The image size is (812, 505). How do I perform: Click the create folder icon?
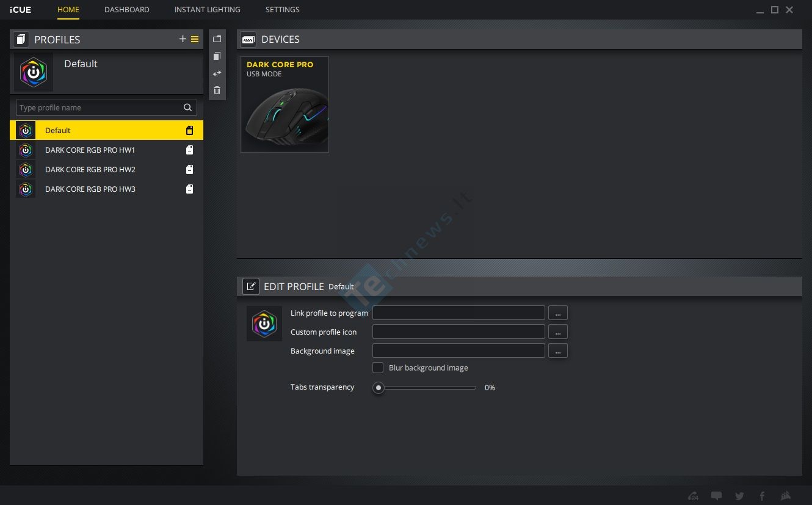[217, 38]
